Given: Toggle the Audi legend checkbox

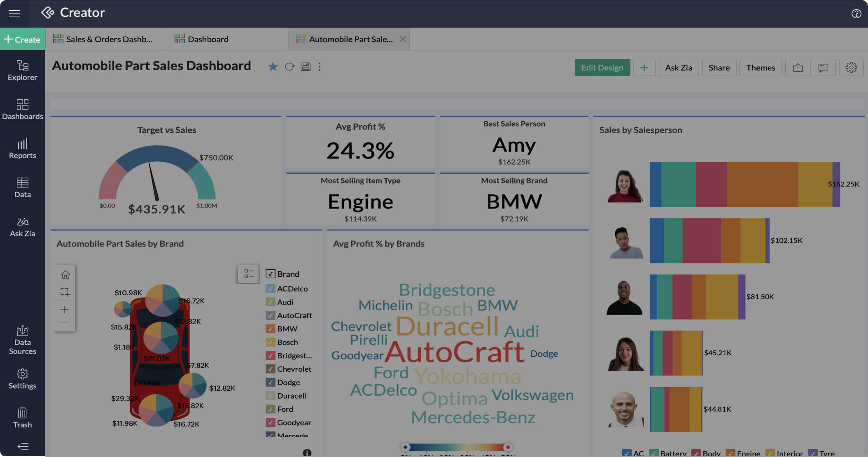Looking at the screenshot, I should [270, 302].
